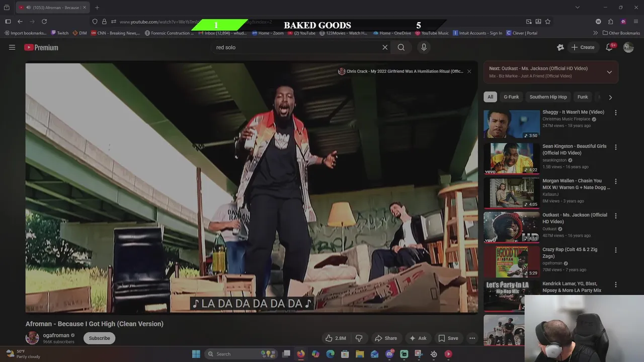644x362 pixels.
Task: Show more filter chips with right arrow
Action: [x=610, y=97]
